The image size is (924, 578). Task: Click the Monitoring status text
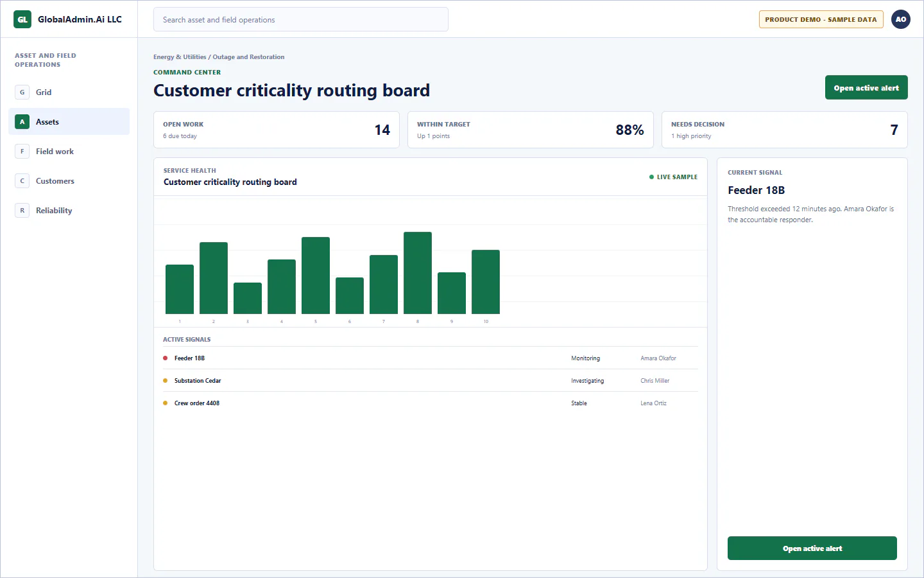[586, 358]
